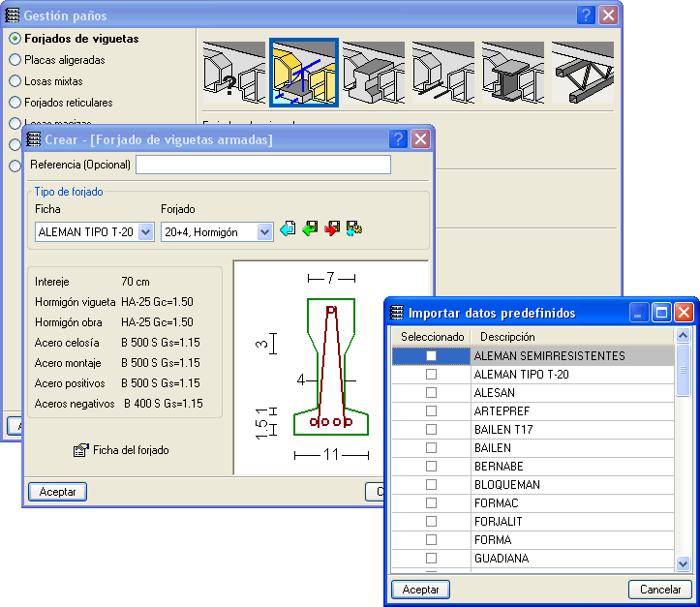Click the floppy disk with gear icon
700x607 pixels.
point(354,230)
